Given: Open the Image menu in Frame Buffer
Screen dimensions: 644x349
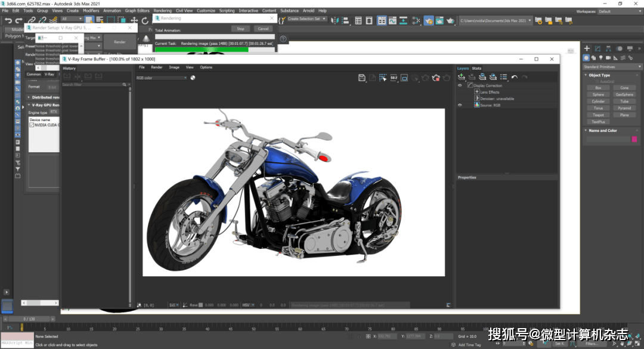Looking at the screenshot, I should 174,67.
